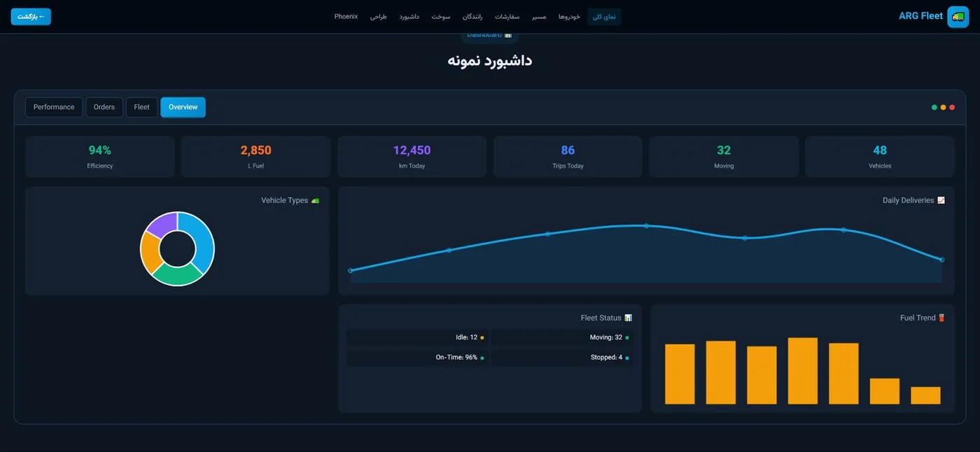The height and width of the screenshot is (452, 980).
Task: Click the bar chart icon beside Fleet Status
Action: pyautogui.click(x=628, y=318)
